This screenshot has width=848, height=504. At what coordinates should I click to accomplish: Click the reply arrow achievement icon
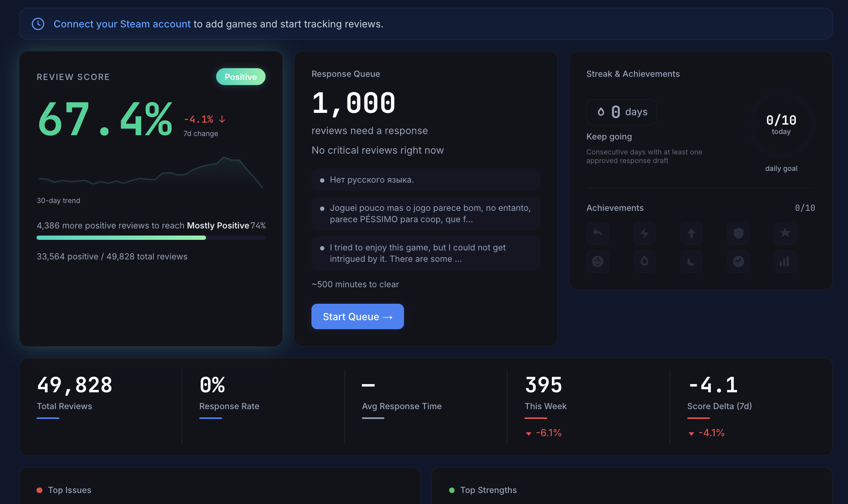(x=597, y=233)
